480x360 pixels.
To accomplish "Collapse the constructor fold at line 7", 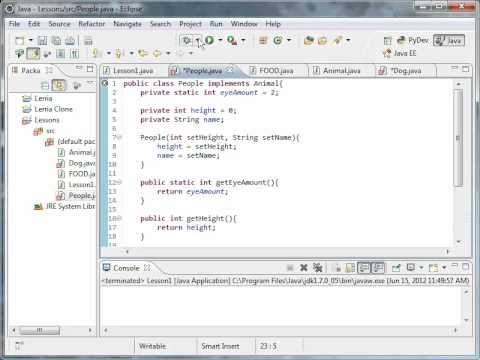I will [x=120, y=137].
